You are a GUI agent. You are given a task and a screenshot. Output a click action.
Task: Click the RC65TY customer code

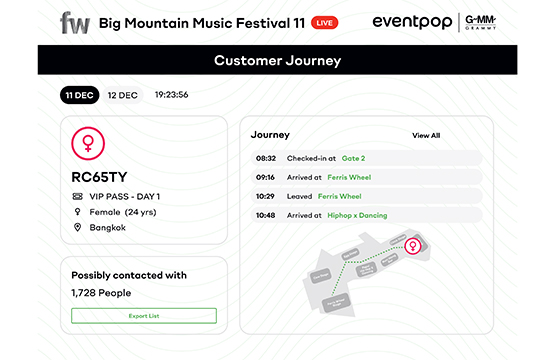(x=99, y=177)
